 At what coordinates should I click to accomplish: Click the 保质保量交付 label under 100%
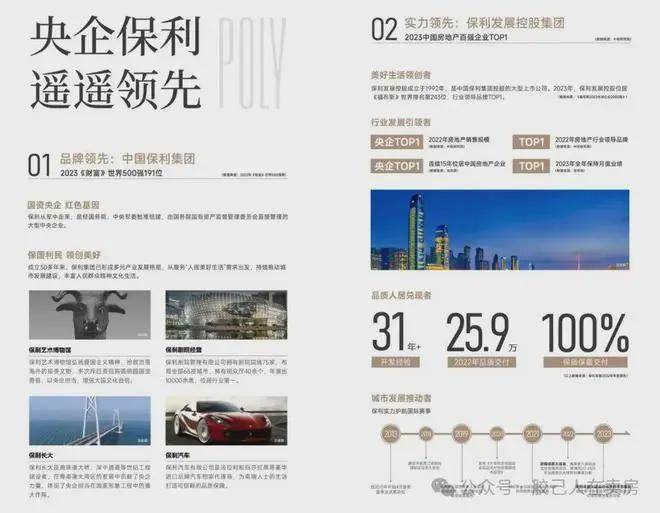click(585, 362)
